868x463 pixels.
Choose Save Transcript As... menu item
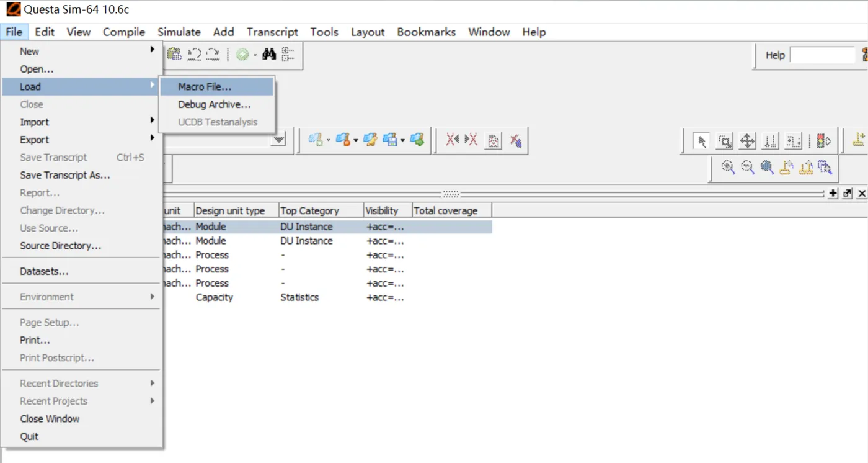pos(82,175)
